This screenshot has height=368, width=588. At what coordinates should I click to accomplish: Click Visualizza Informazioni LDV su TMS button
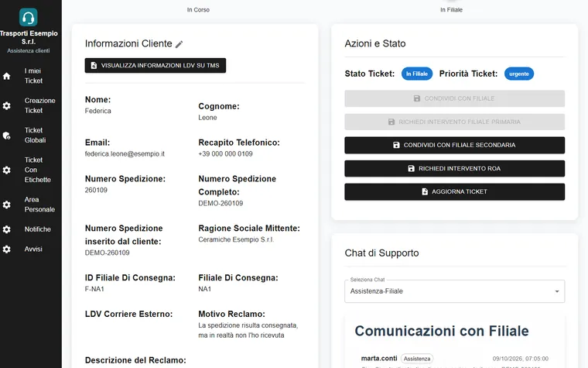click(156, 65)
